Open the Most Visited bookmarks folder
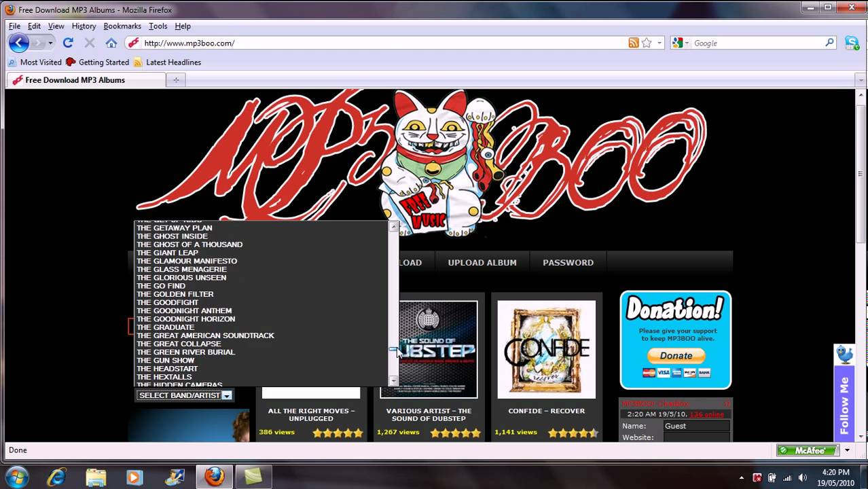 click(x=35, y=62)
